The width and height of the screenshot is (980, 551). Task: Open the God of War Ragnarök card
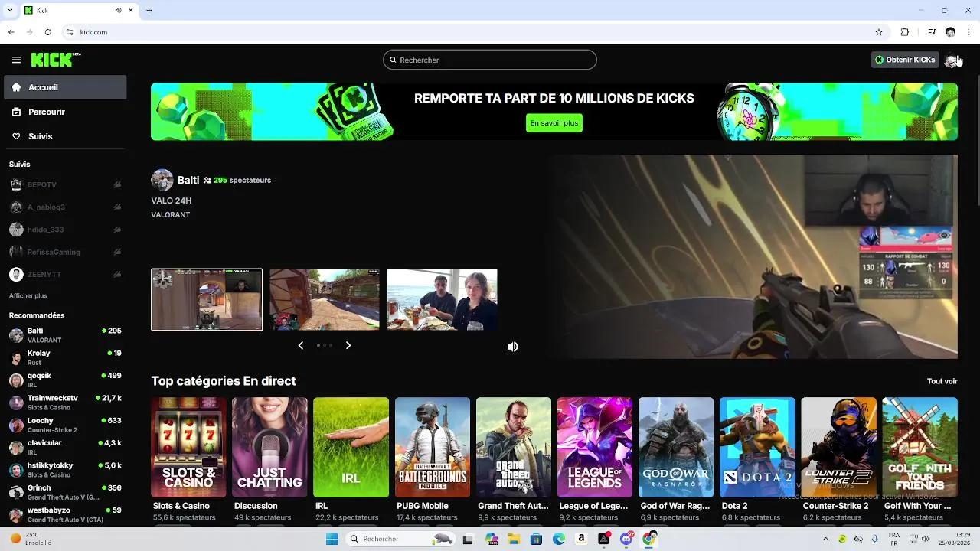pos(676,447)
